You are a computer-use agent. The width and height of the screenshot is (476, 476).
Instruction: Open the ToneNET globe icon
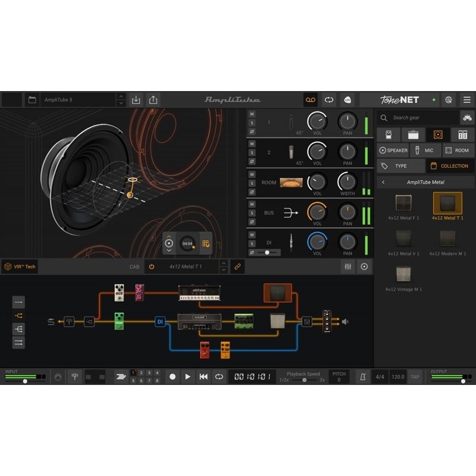click(x=449, y=99)
